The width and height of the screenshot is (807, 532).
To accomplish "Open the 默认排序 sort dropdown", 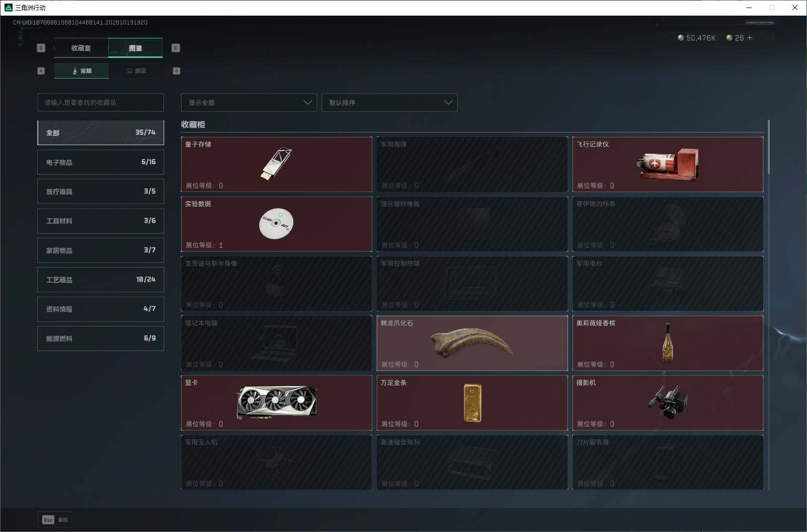I will (x=389, y=102).
